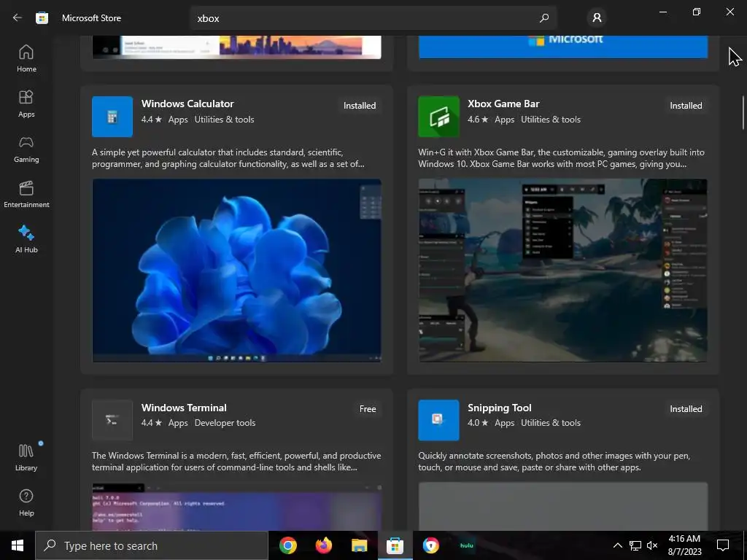This screenshot has width=747, height=560.
Task: Open the AI Hub sidebar section
Action: (26, 239)
